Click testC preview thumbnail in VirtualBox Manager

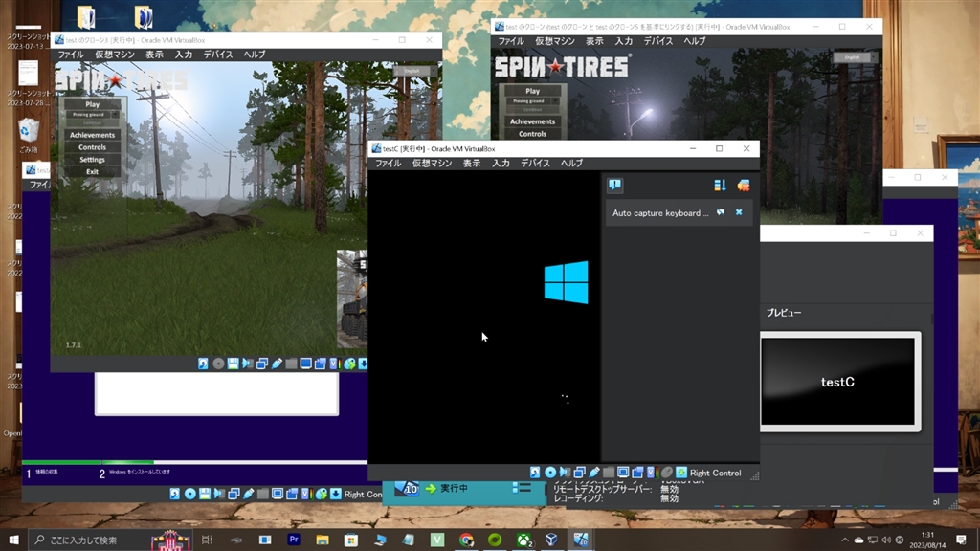[x=837, y=382]
